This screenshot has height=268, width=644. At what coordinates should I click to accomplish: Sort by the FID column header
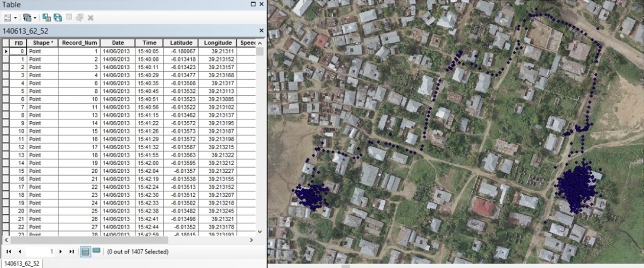coord(18,43)
